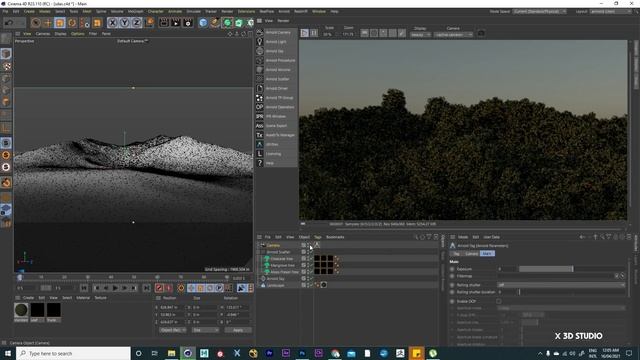
Task: Click the Arnold Sky icon
Action: 260,51
